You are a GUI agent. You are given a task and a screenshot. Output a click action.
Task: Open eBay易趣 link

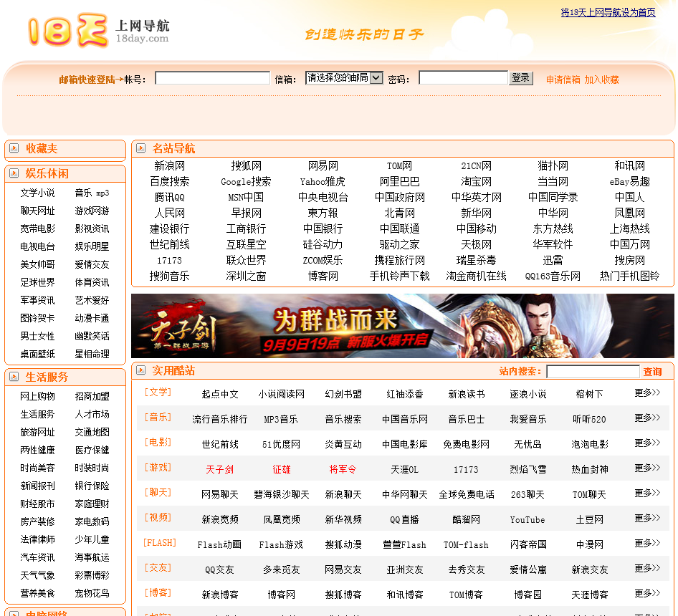tap(629, 181)
